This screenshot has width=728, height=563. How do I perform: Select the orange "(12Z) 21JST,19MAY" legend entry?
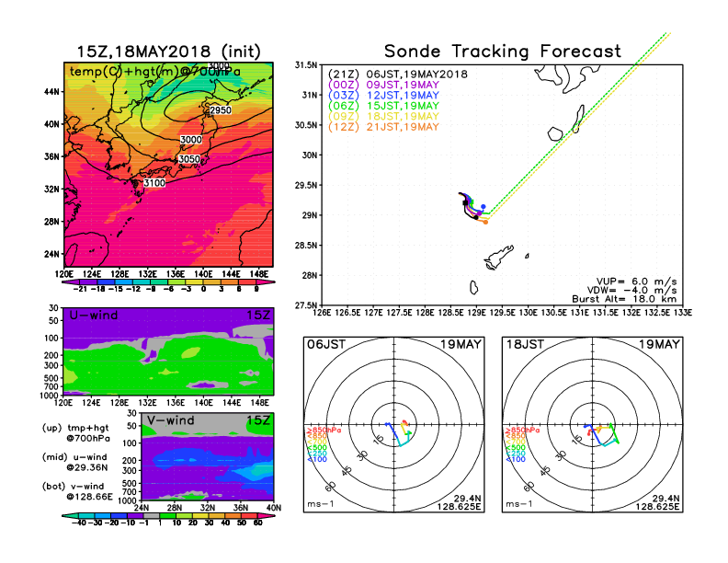383,127
